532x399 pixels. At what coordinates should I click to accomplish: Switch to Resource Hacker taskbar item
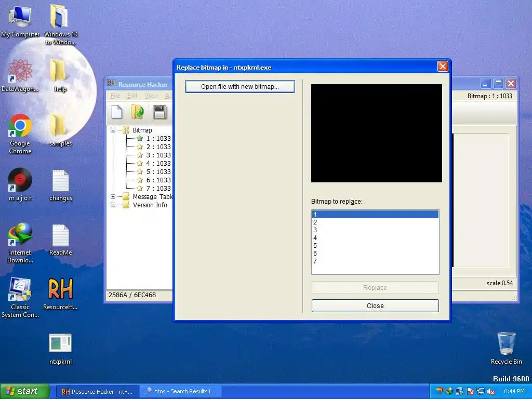[97, 392]
